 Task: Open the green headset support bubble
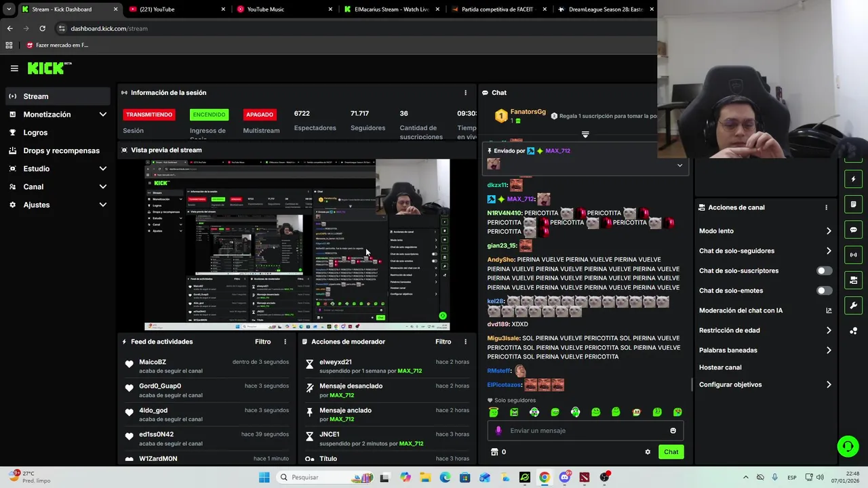pyautogui.click(x=848, y=446)
